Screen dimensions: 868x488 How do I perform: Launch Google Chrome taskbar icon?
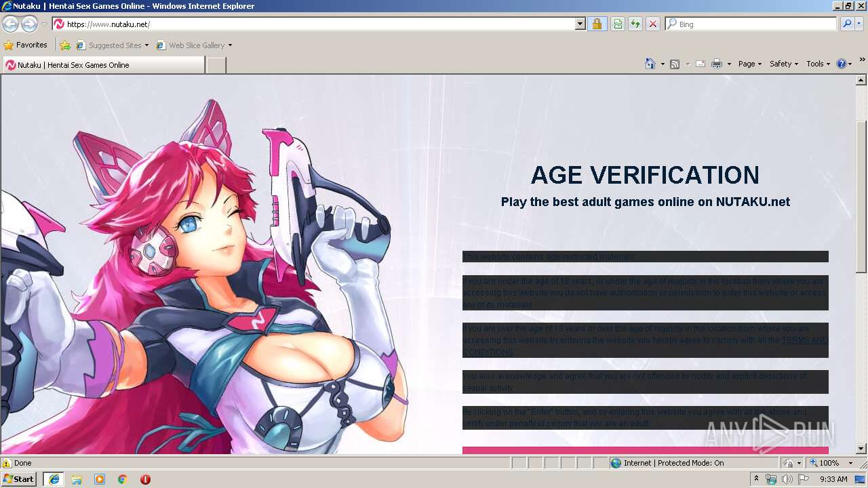(x=123, y=479)
